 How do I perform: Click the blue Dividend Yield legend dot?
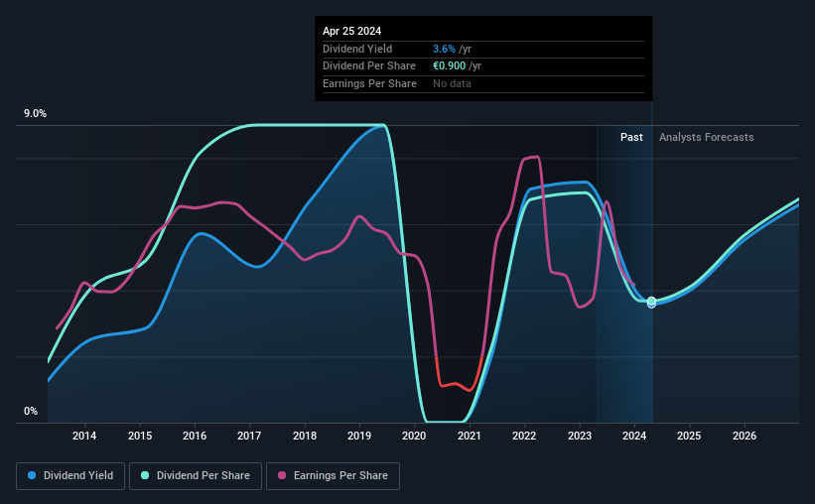32,475
